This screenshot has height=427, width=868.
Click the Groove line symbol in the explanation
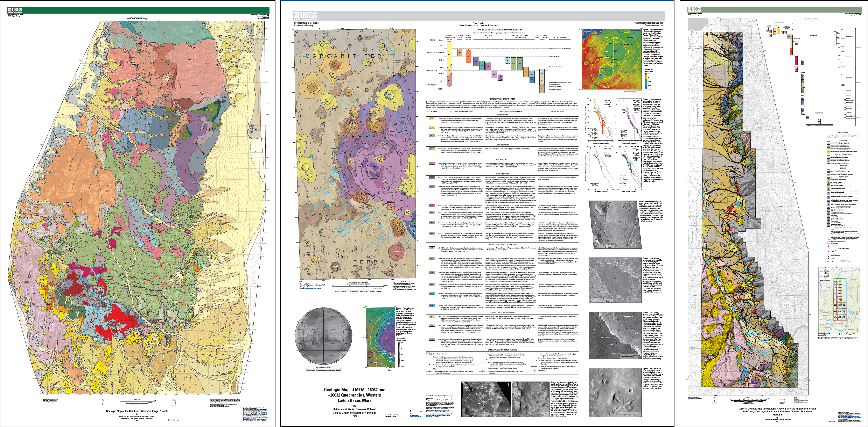click(534, 354)
